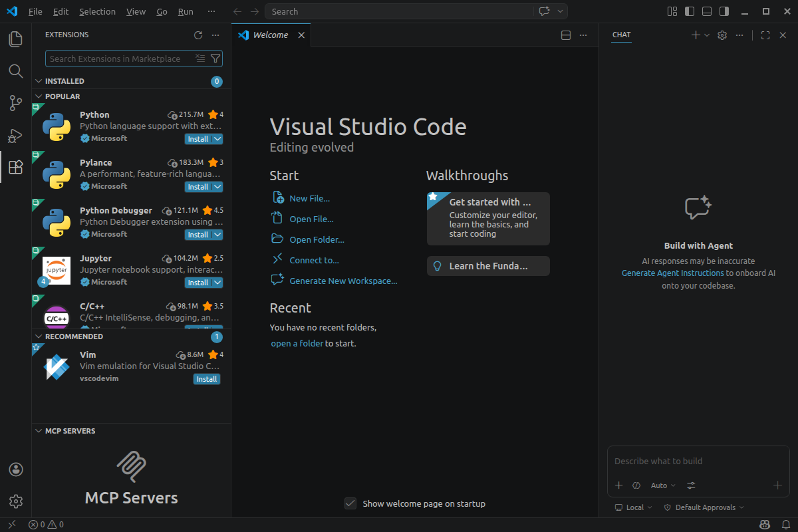The image size is (798, 532).
Task: Install the Python extension
Action: pos(198,139)
